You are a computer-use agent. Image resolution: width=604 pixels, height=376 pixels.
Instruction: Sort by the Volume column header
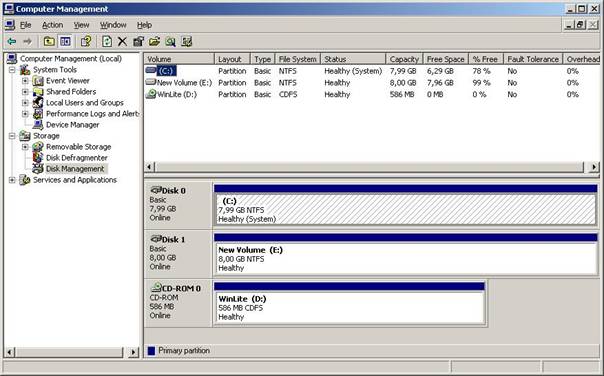179,59
